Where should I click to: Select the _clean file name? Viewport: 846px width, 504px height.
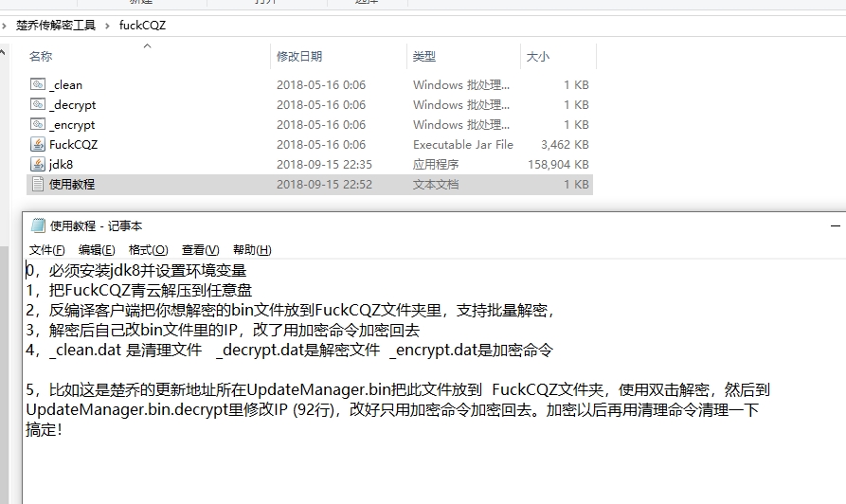click(65, 84)
